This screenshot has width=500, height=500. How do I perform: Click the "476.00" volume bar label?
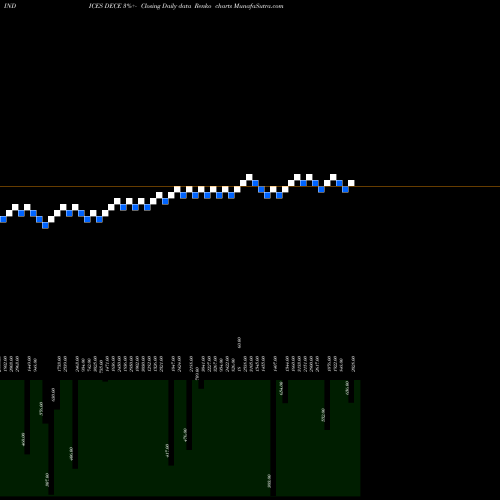tap(185, 435)
